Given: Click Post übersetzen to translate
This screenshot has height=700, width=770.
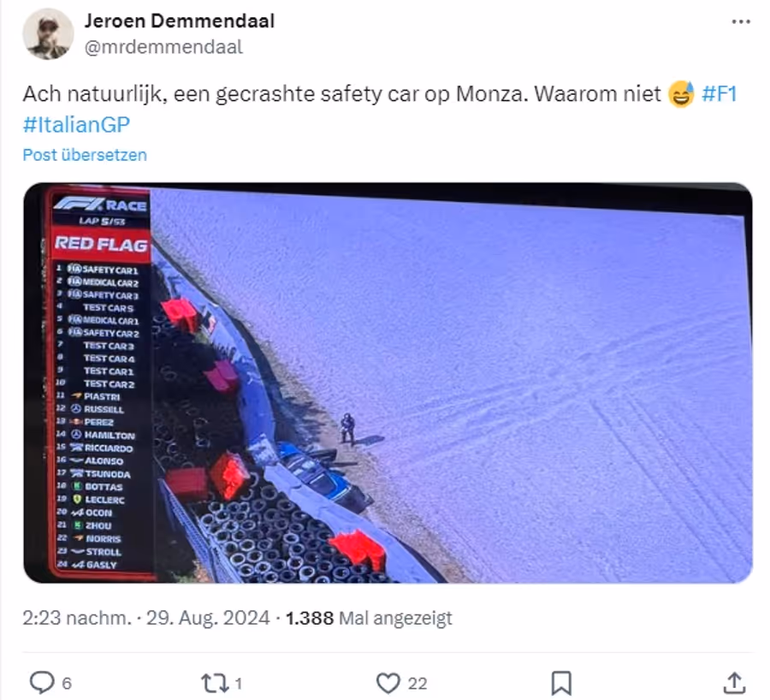Looking at the screenshot, I should (x=85, y=155).
